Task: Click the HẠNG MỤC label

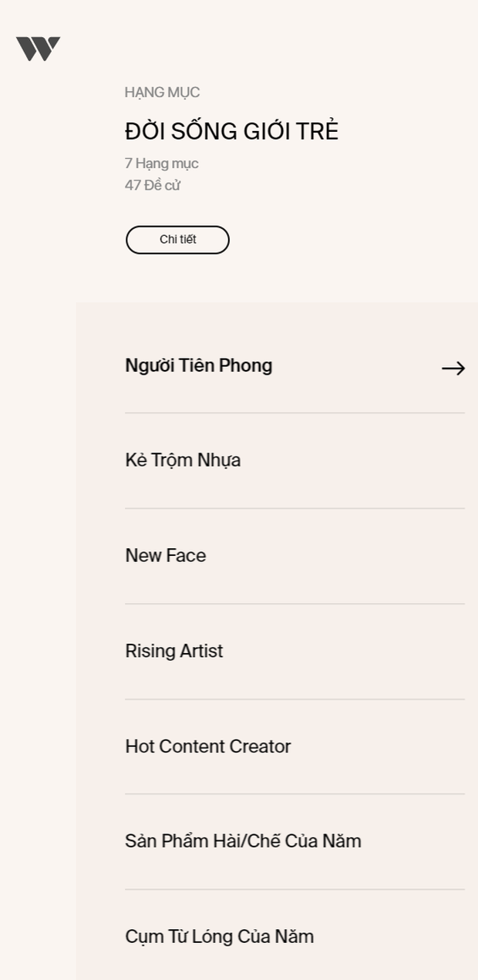Action: click(x=162, y=93)
